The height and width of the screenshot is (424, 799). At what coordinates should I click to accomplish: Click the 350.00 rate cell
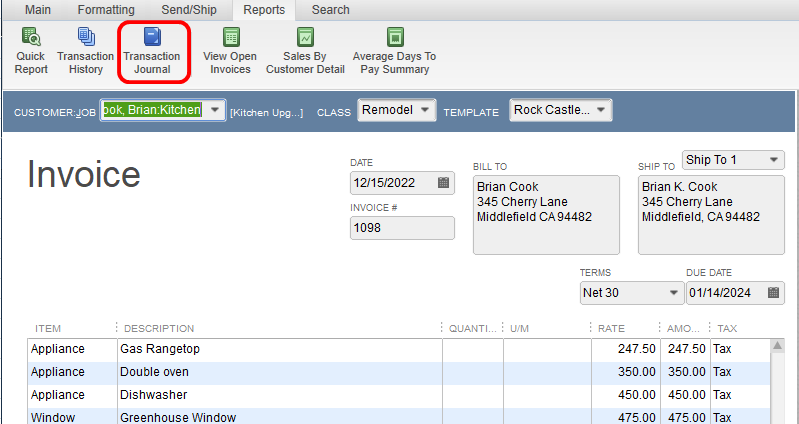click(x=626, y=372)
